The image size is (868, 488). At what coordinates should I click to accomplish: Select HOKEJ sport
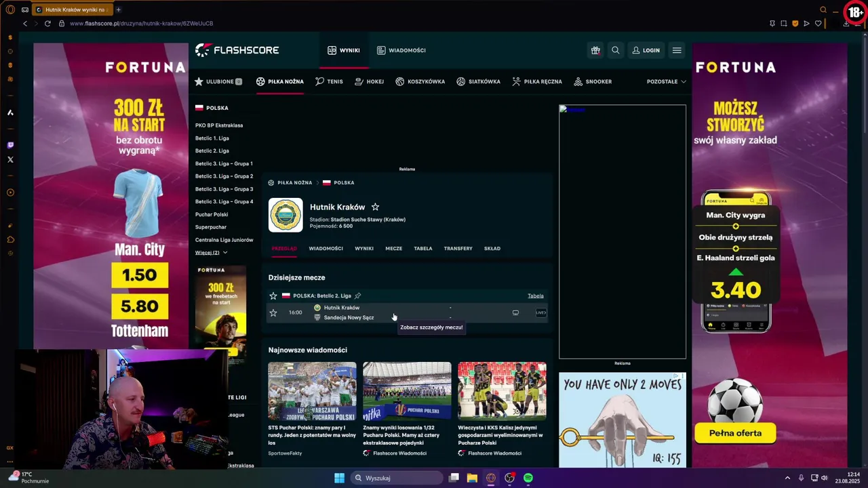(x=370, y=81)
